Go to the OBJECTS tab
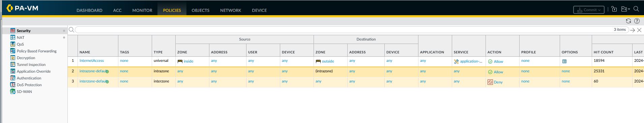This screenshot has height=123, width=644. (x=200, y=10)
